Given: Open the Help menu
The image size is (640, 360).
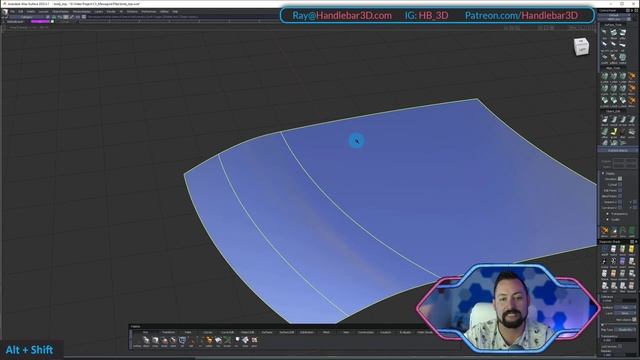Looking at the screenshot, I should click(x=176, y=11).
